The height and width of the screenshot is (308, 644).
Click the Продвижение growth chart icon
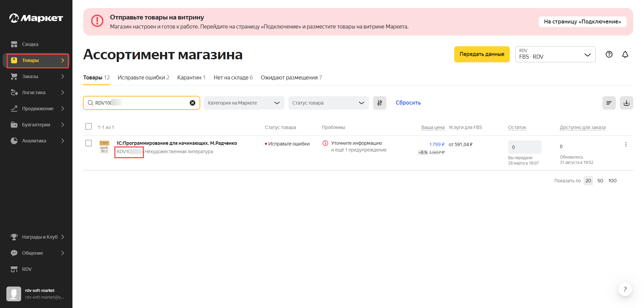click(14, 109)
